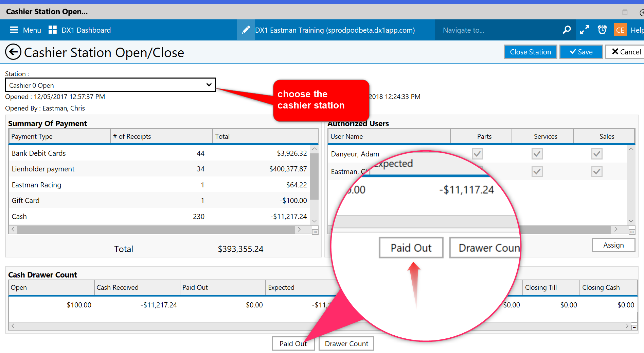Image resolution: width=644 pixels, height=353 pixels.
Task: Click the $100.00 Open drawer value
Action: point(79,305)
